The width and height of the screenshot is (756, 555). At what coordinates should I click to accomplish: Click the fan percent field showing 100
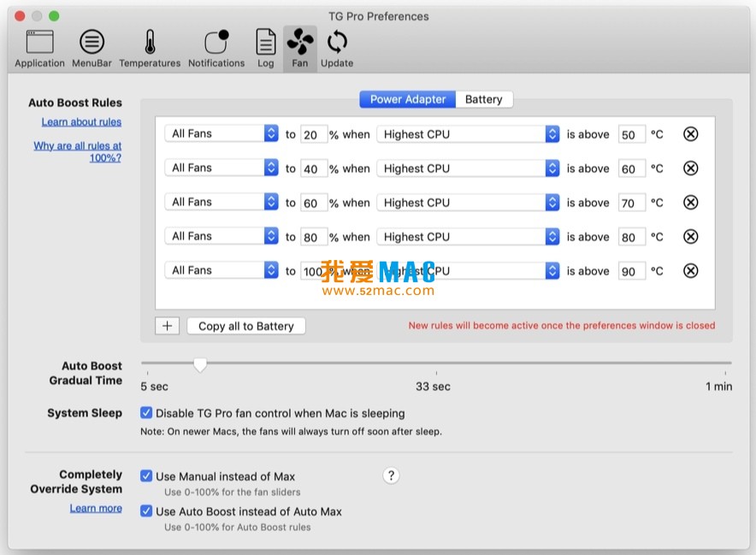[x=314, y=271]
